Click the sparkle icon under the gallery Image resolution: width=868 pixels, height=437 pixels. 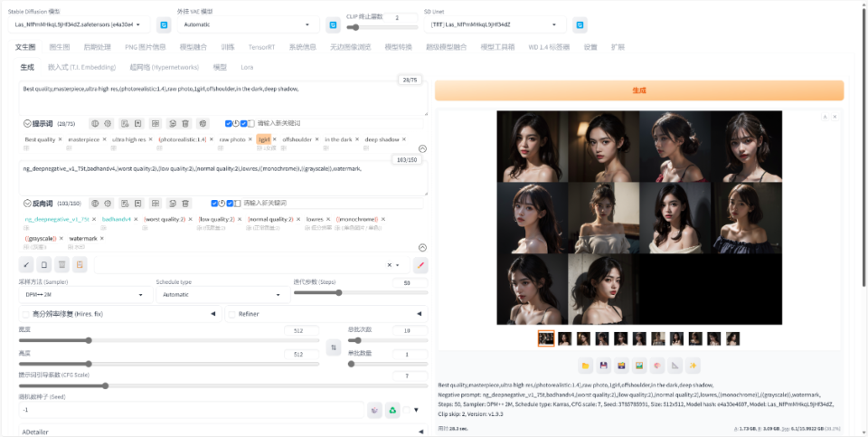click(x=693, y=366)
